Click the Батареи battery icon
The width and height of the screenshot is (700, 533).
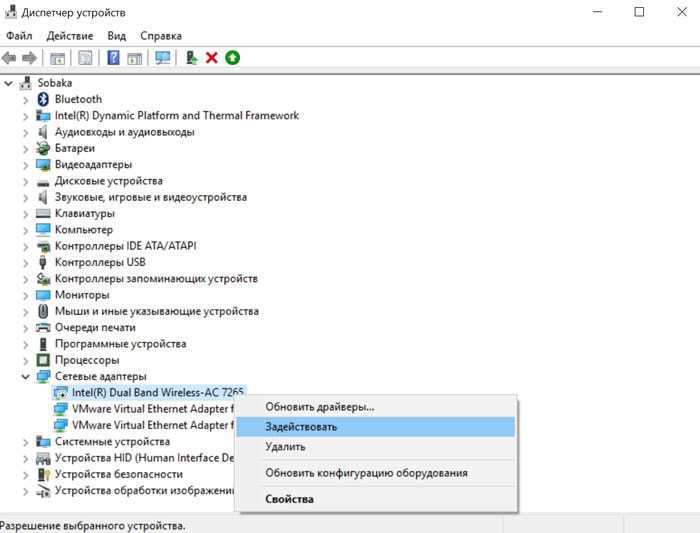pos(43,148)
